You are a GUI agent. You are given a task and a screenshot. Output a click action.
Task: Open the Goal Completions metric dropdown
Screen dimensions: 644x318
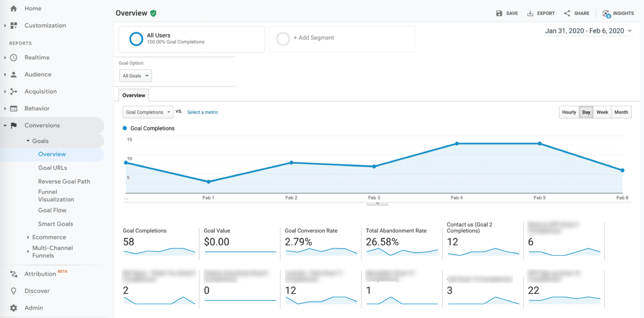[148, 112]
